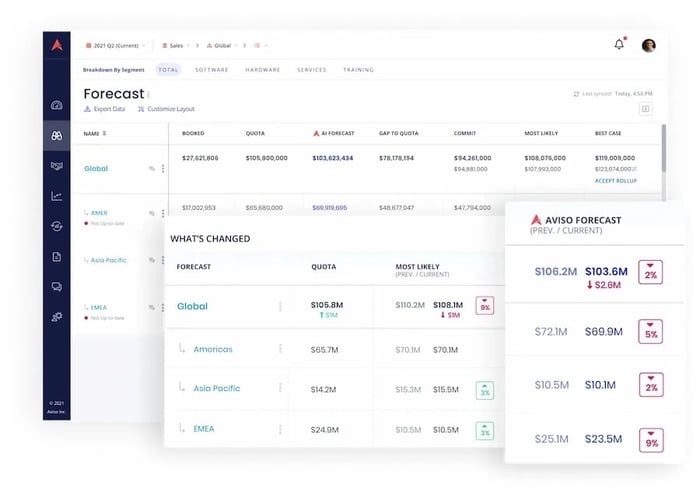Open the EMEA link in forecast table
Viewport: 700px width, 493px height.
99,307
